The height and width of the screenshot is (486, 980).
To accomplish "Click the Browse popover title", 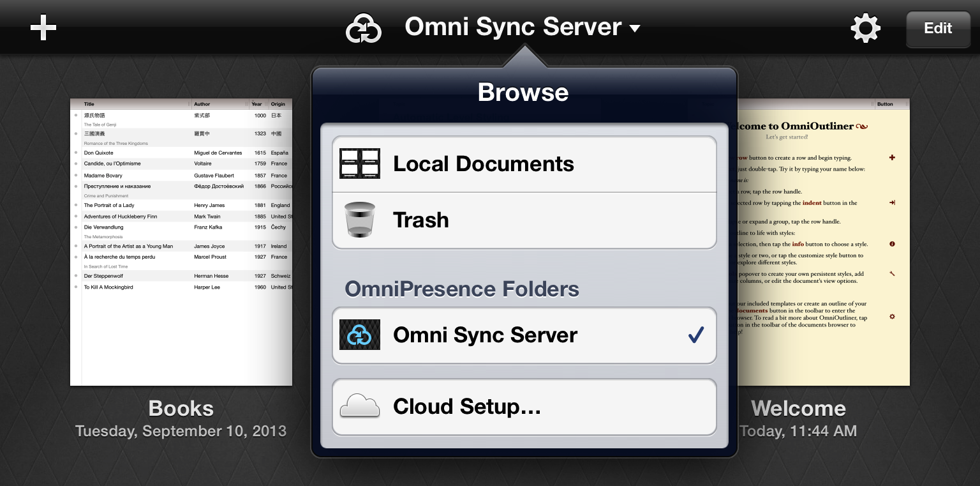I will pyautogui.click(x=523, y=93).
